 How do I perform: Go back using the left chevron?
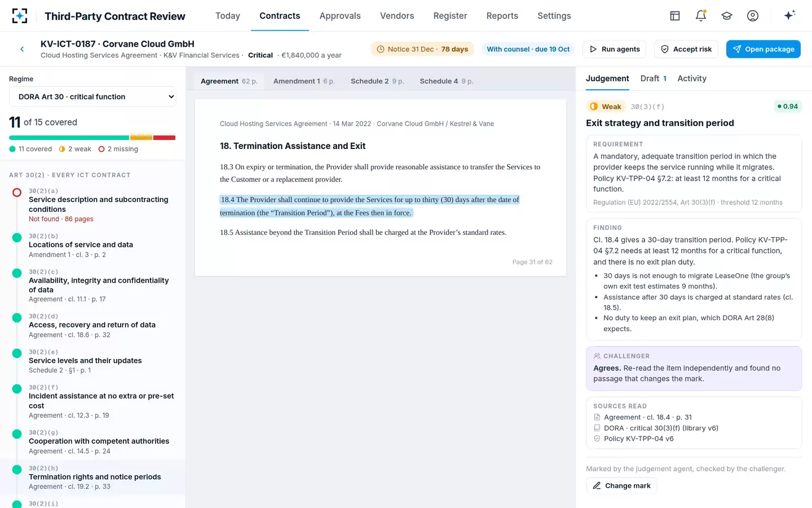pyautogui.click(x=22, y=49)
